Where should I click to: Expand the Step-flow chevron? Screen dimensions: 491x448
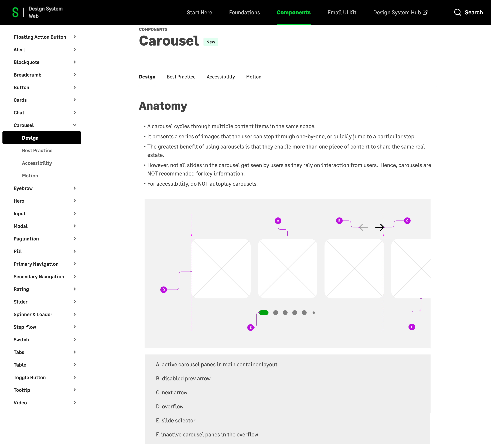coord(74,327)
